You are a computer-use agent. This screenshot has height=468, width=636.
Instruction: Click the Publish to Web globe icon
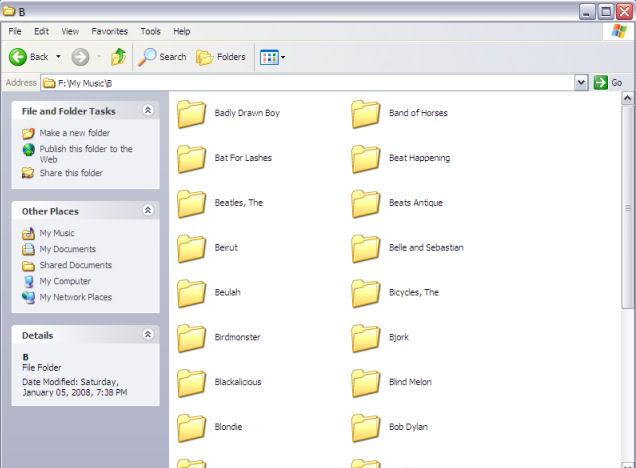[28, 150]
